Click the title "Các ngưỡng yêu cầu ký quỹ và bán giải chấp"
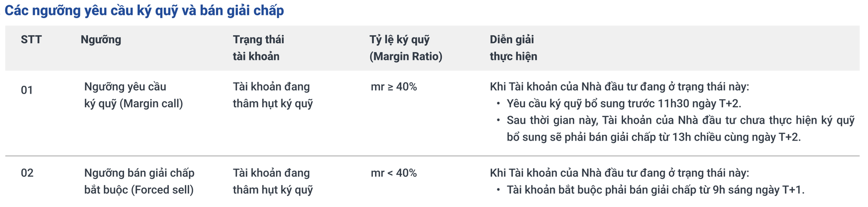The width and height of the screenshot is (868, 207). pos(144,11)
